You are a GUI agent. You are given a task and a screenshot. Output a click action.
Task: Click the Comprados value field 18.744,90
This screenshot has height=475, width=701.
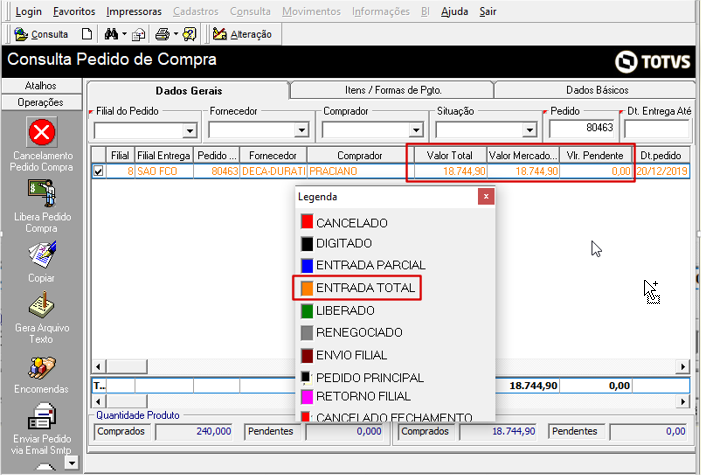498,432
